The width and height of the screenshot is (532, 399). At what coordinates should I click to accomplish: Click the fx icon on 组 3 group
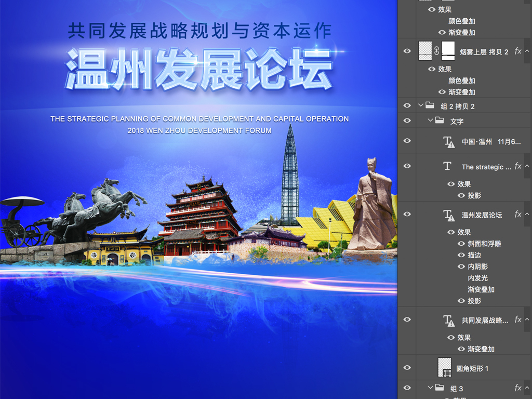pos(518,388)
